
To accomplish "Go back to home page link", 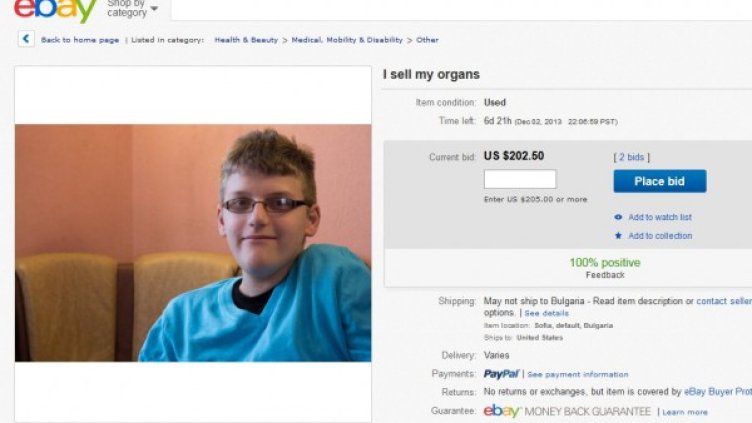I will click(x=80, y=40).
